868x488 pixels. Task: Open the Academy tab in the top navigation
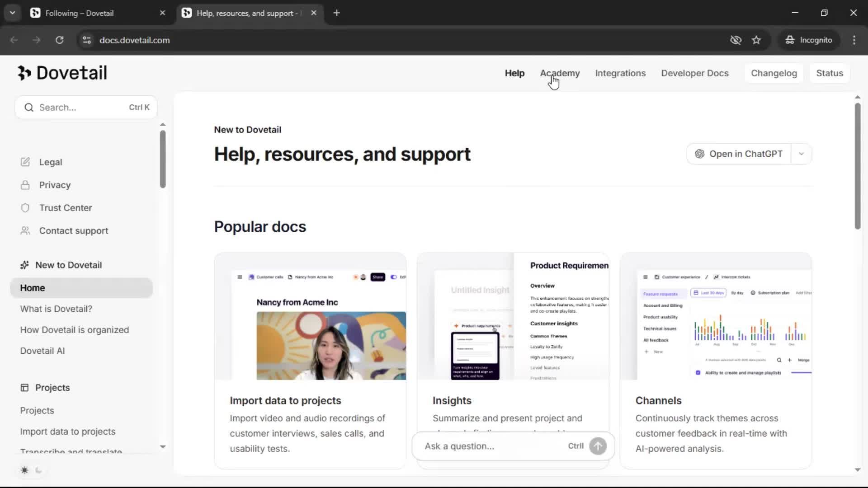pos(560,73)
